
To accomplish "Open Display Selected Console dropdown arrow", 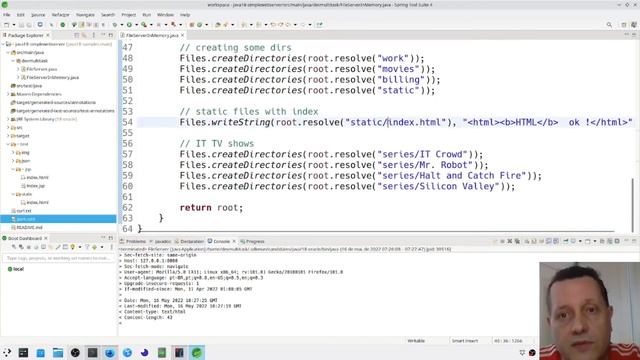I will (580, 241).
